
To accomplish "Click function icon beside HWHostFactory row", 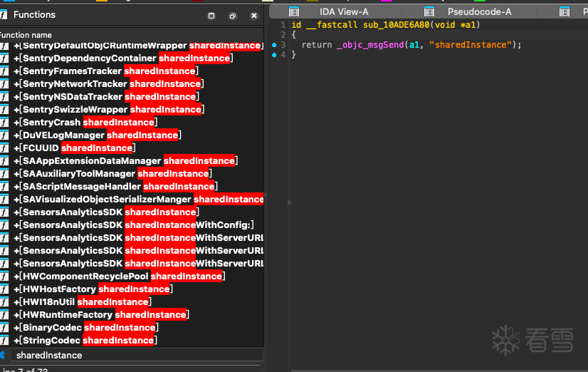I will [x=4, y=289].
